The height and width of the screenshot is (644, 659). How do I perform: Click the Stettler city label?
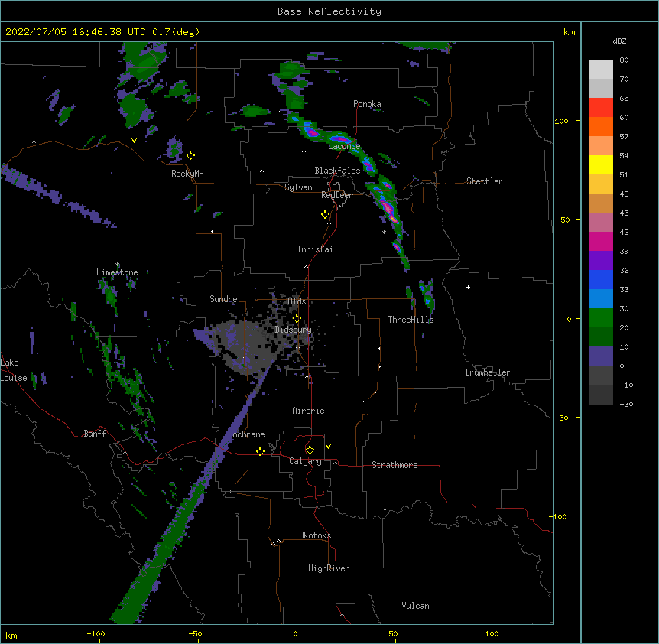point(485,181)
